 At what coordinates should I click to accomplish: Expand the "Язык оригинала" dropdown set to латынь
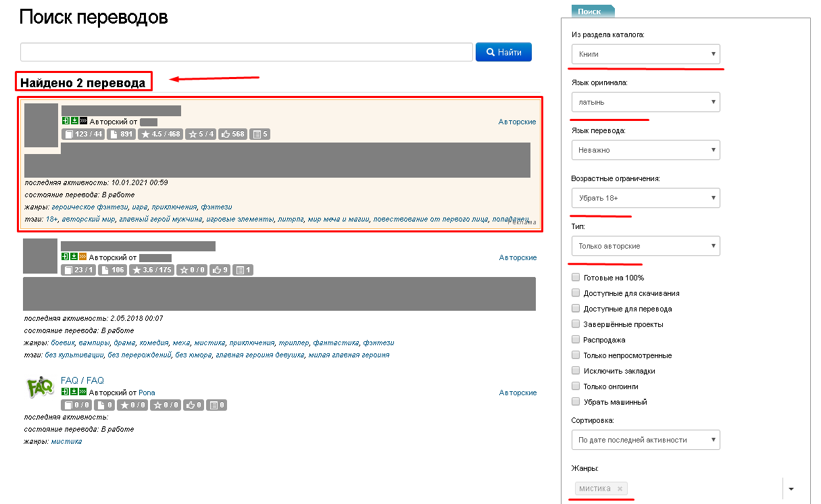pos(645,102)
